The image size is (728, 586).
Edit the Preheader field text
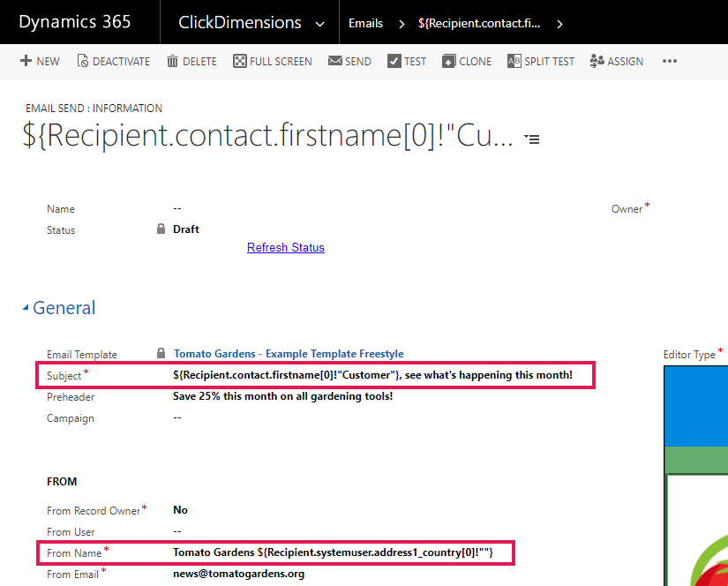click(282, 396)
